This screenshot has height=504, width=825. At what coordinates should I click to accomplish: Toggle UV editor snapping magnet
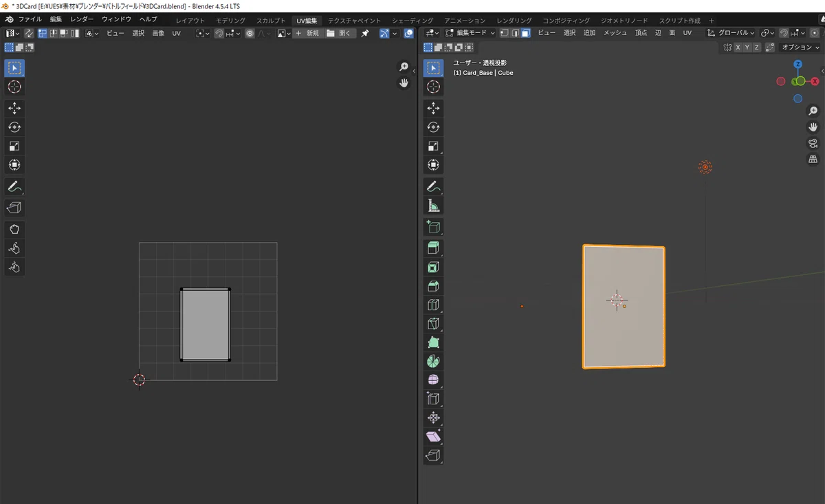(219, 33)
